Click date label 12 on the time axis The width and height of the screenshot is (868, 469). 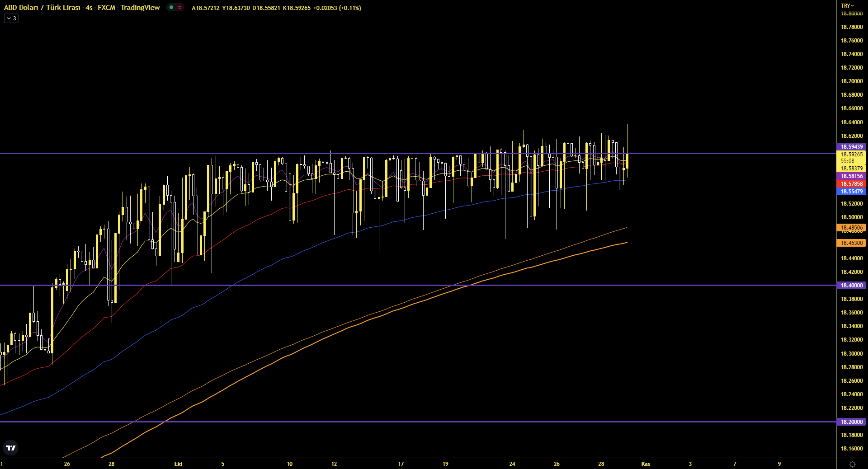pos(334,464)
